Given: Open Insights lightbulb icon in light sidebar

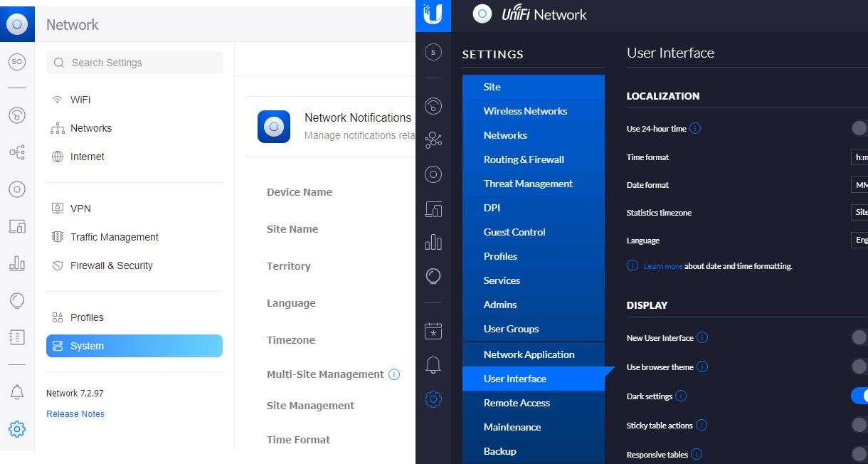Looking at the screenshot, I should (x=17, y=300).
